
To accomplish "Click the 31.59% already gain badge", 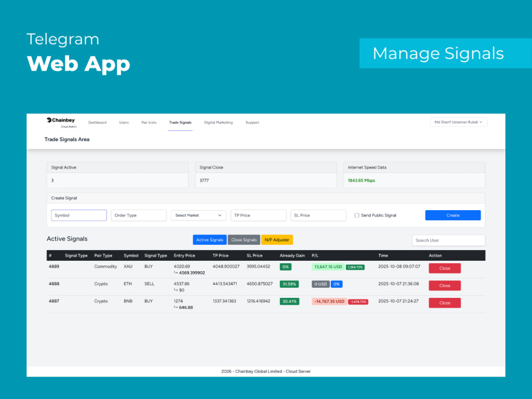I will 289,284.
